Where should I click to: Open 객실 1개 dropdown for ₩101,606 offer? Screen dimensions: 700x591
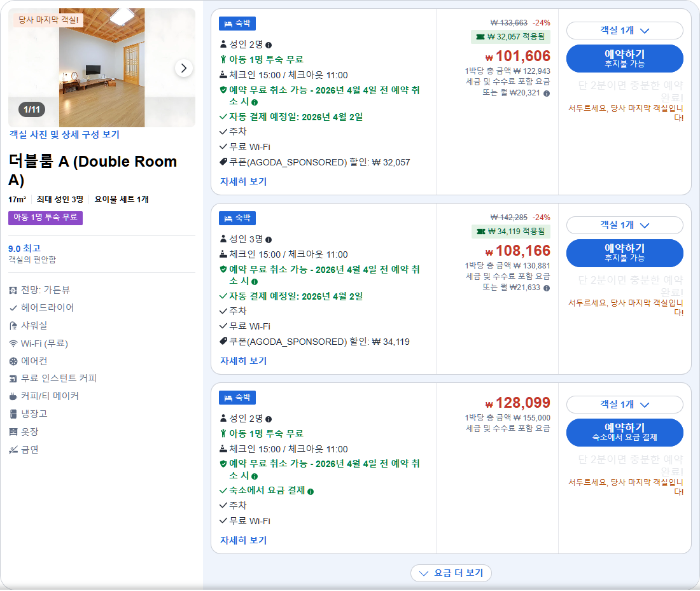[x=624, y=31]
